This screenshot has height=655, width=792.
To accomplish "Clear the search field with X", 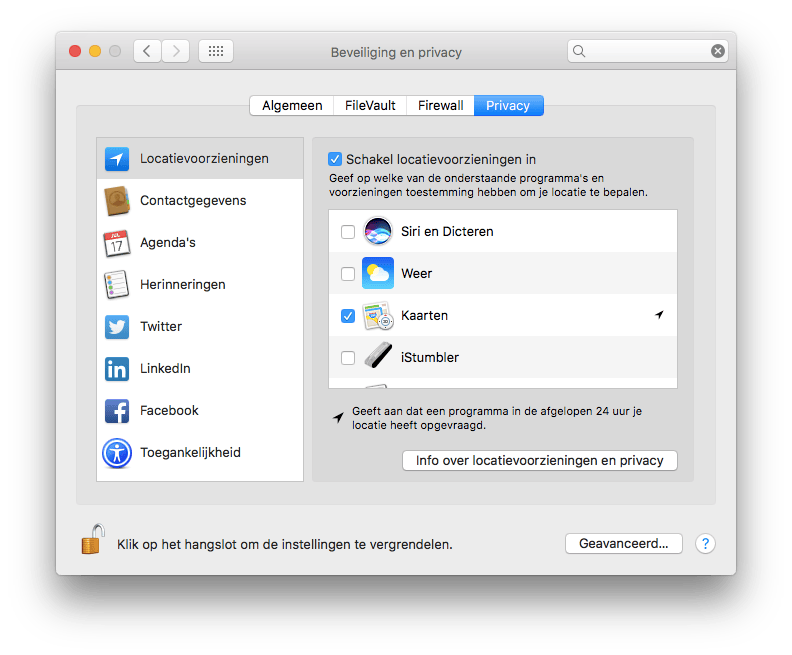I will (x=718, y=51).
